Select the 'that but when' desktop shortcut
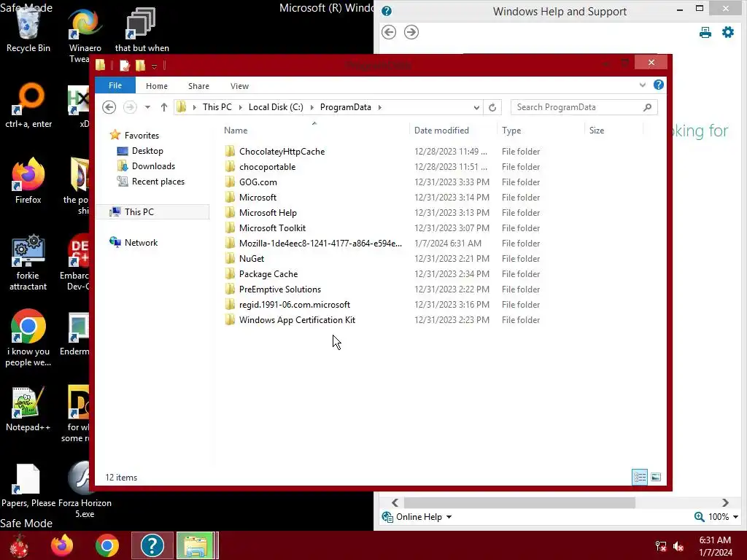The height and width of the screenshot is (560, 747). [142, 29]
